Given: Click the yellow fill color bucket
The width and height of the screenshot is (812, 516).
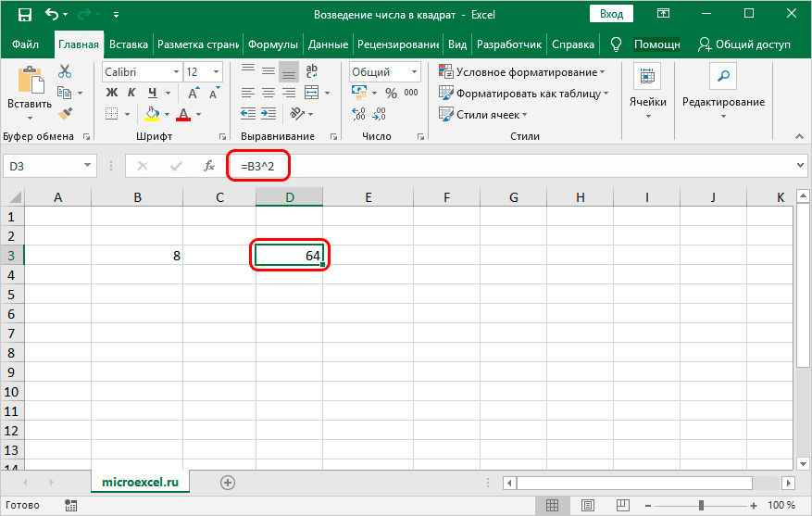Looking at the screenshot, I should (154, 114).
